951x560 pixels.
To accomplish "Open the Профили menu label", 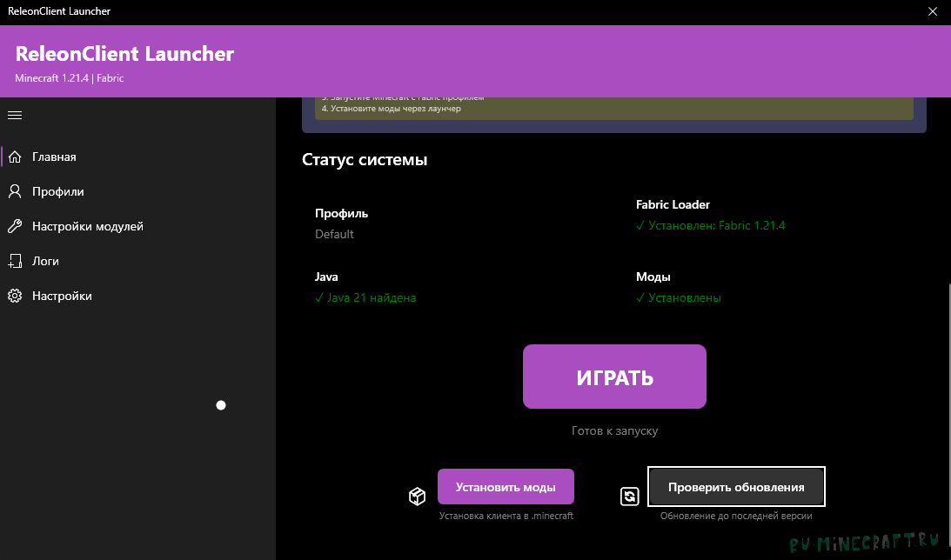I will pyautogui.click(x=58, y=191).
